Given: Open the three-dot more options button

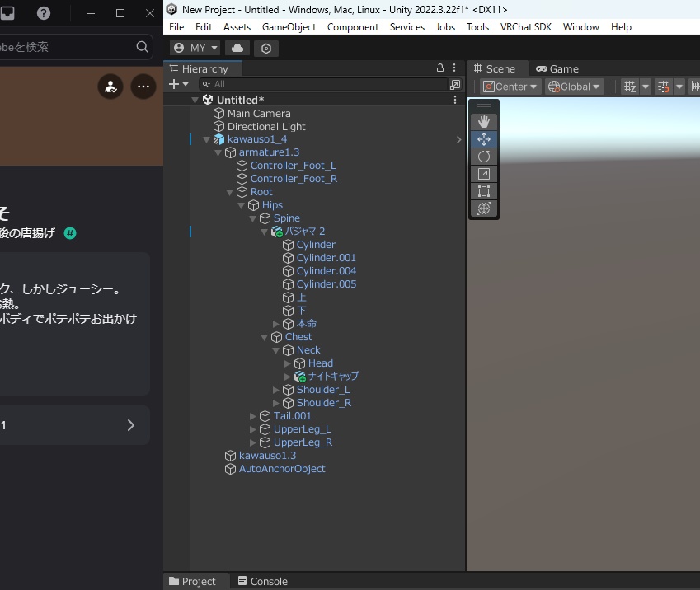Looking at the screenshot, I should 143,87.
